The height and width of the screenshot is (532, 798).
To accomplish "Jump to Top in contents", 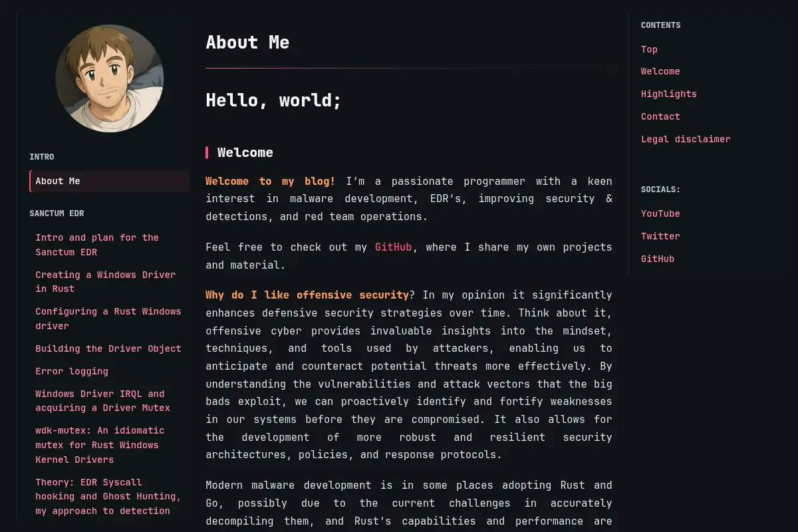I will (649, 49).
